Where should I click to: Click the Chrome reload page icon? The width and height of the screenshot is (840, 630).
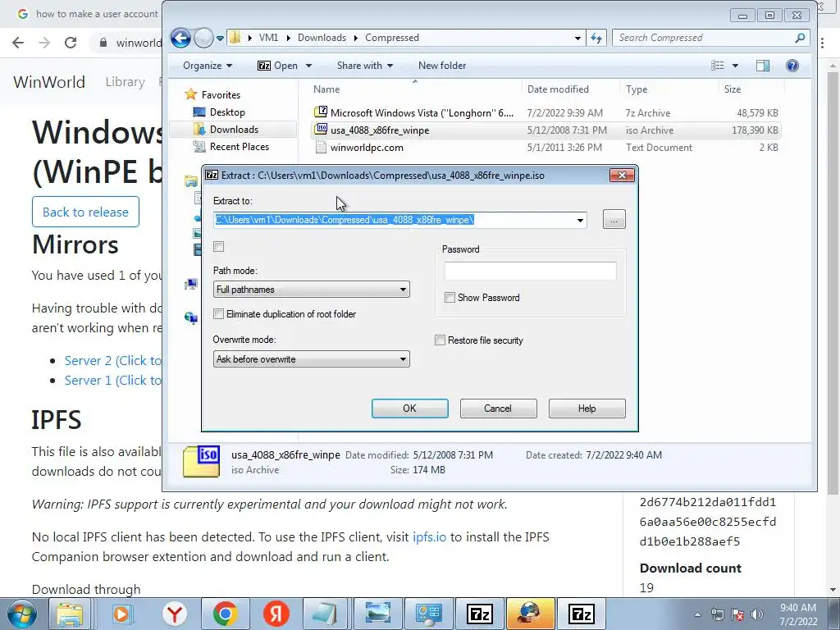tap(71, 43)
